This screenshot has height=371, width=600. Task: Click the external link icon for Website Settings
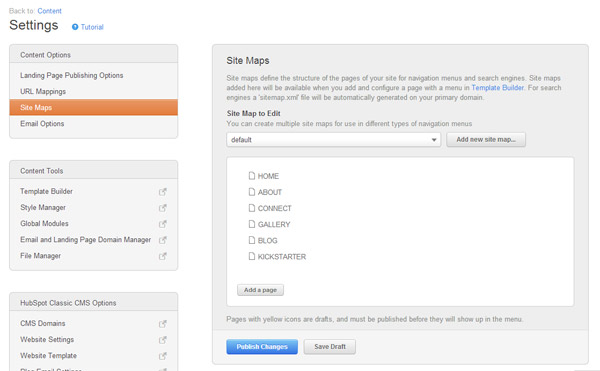coord(163,340)
